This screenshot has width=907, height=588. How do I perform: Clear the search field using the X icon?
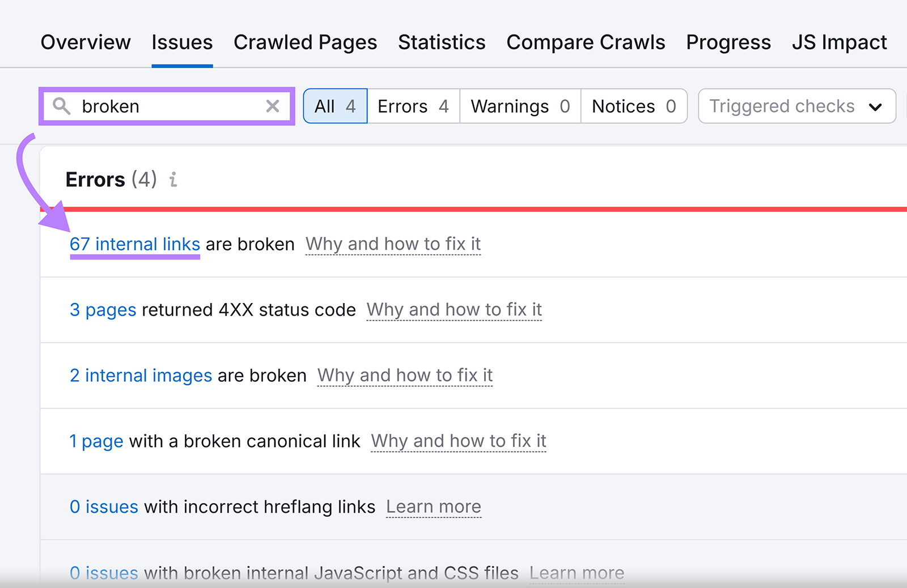coord(272,106)
